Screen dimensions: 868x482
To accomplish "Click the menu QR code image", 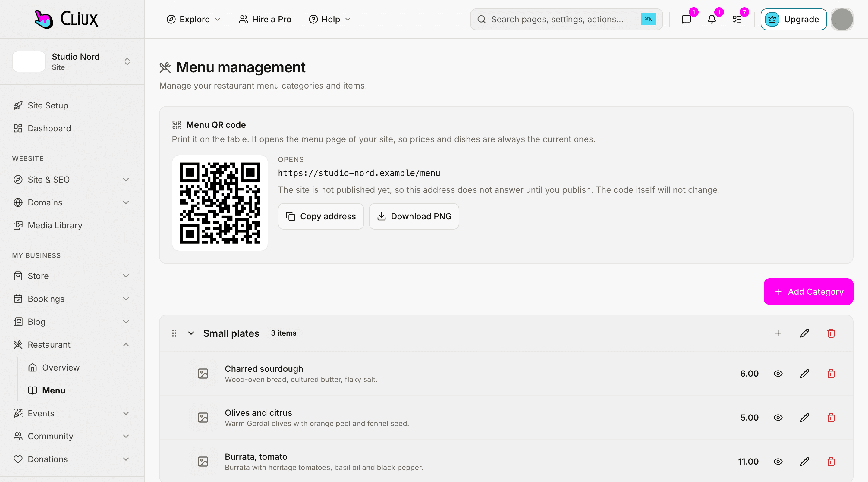I will tap(220, 203).
